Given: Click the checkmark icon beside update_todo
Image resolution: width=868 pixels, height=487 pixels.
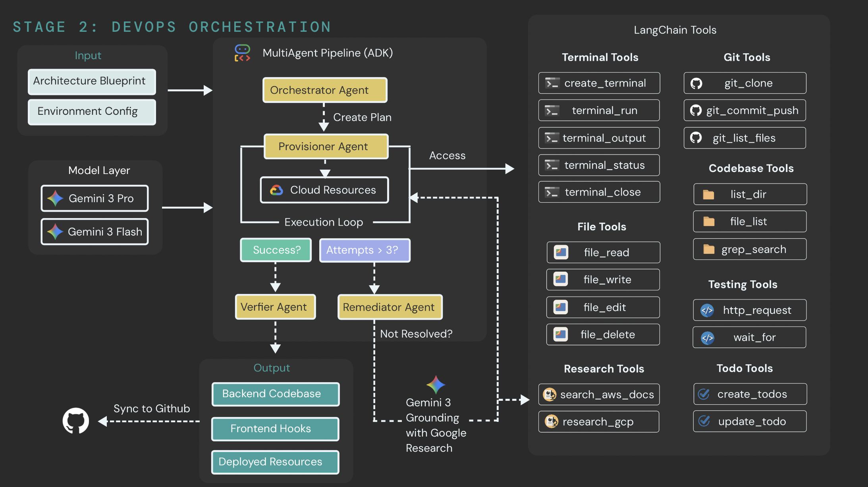Looking at the screenshot, I should click(704, 421).
